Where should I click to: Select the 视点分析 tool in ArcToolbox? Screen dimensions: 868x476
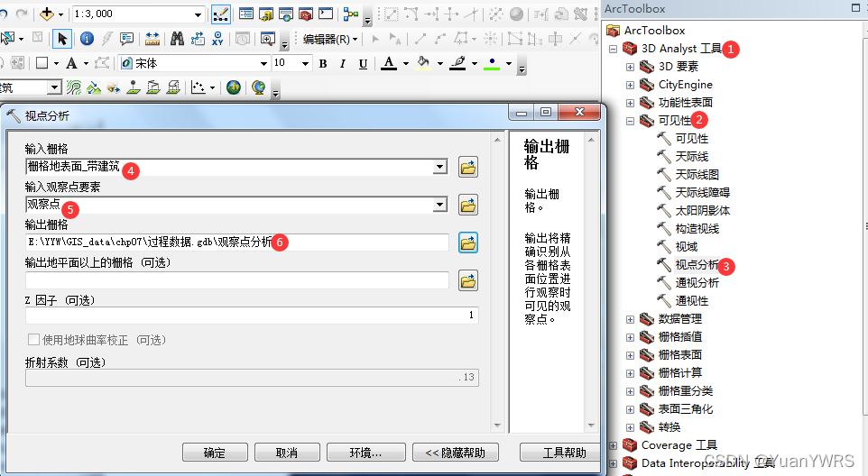click(x=697, y=265)
